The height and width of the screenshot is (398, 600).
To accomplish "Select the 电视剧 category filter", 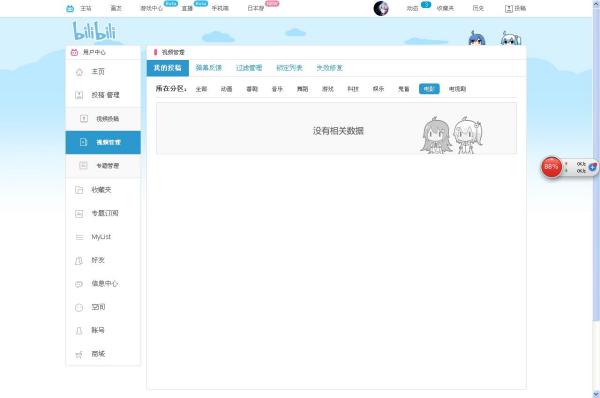I will coord(457,89).
